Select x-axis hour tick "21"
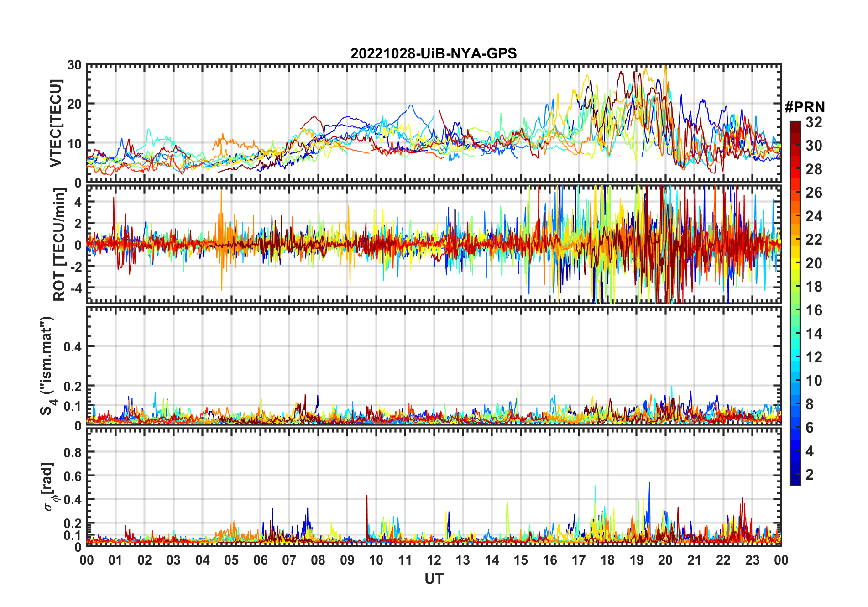The width and height of the screenshot is (868, 607). [x=694, y=560]
